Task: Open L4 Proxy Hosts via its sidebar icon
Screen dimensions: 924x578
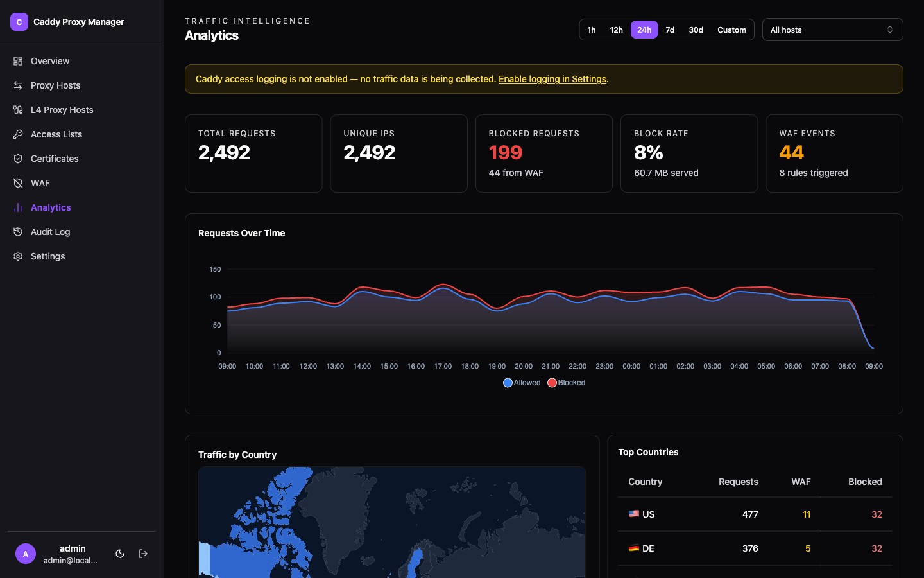Action: [17, 109]
